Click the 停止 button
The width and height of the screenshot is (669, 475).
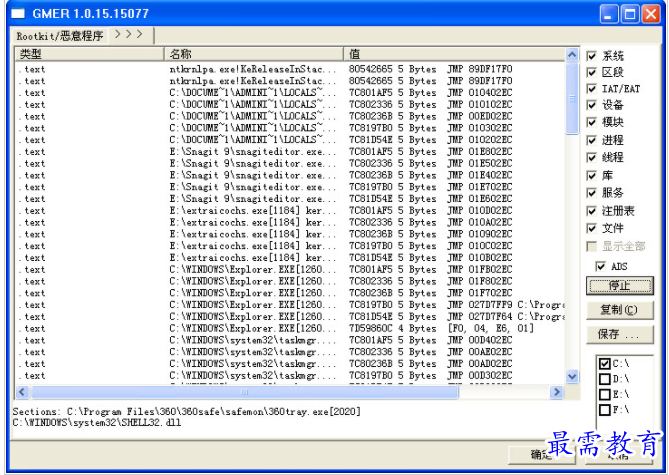[620, 286]
